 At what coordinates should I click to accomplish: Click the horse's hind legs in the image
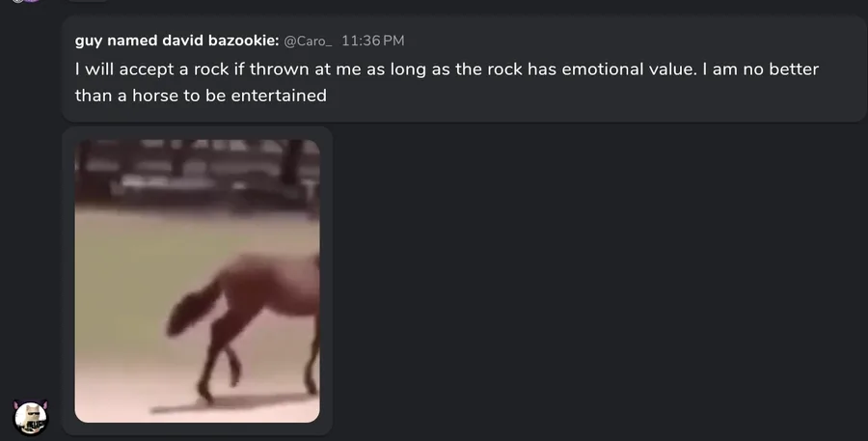pyautogui.click(x=222, y=354)
